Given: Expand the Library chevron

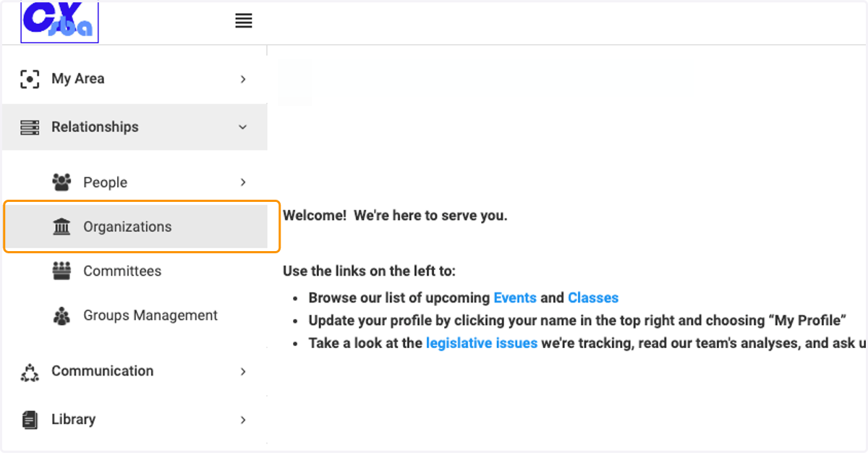Looking at the screenshot, I should pyautogui.click(x=243, y=420).
